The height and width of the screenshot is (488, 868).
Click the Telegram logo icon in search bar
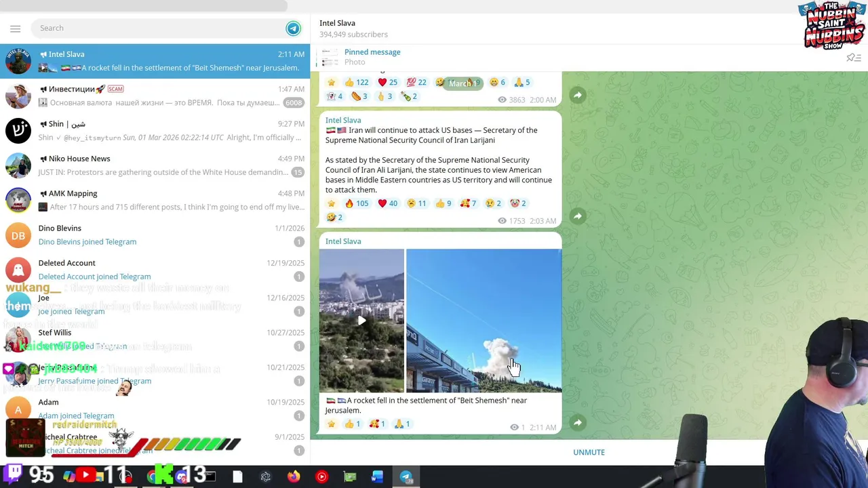293,28
